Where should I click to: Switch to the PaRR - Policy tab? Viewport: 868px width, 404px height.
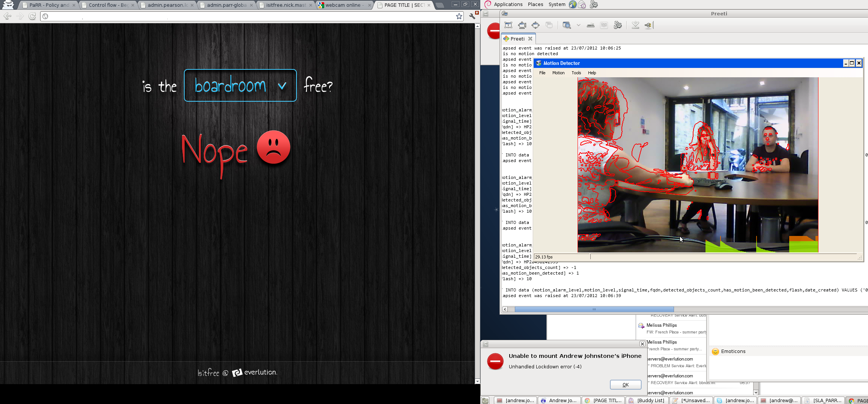(49, 5)
